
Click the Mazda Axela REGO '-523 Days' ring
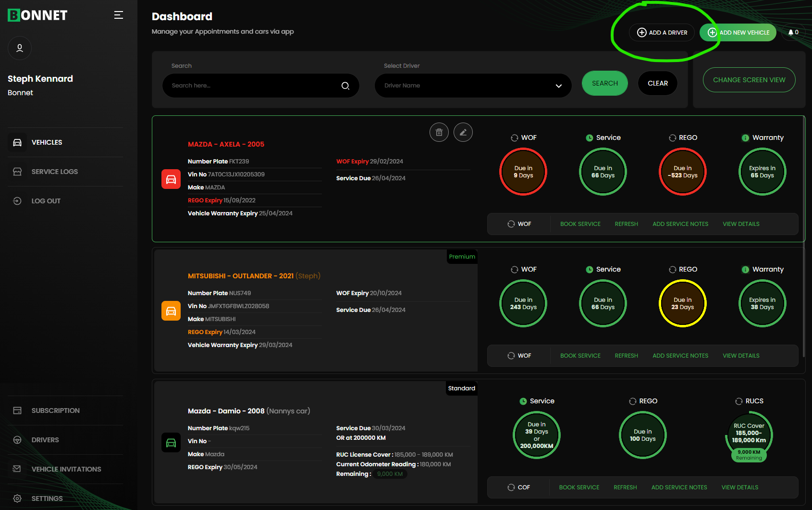pos(683,172)
